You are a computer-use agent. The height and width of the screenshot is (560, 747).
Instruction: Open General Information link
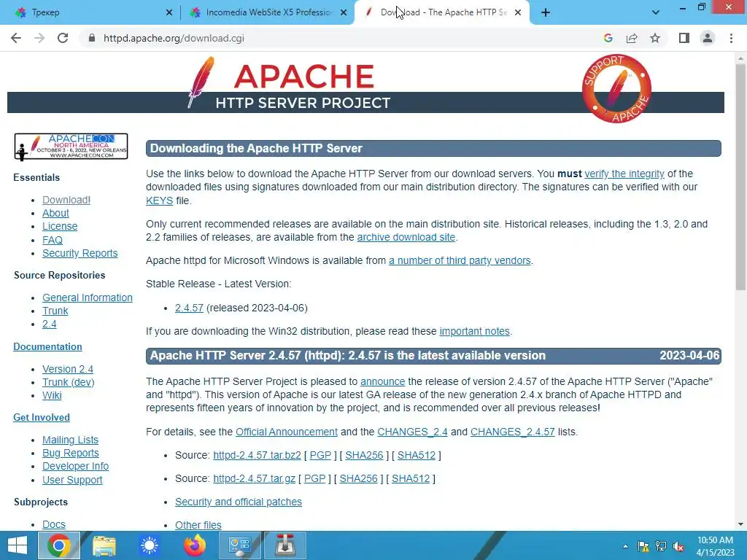(88, 297)
